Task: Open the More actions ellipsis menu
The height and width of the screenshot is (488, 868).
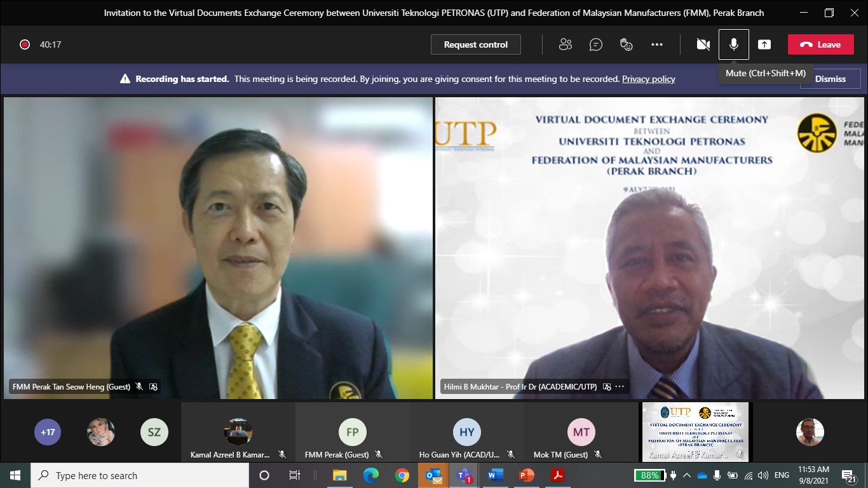Action: point(657,44)
